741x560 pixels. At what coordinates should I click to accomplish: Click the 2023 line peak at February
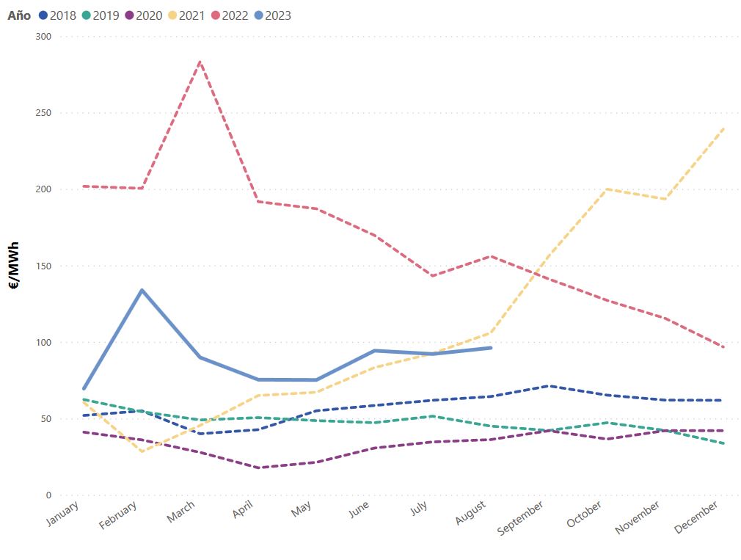click(142, 290)
